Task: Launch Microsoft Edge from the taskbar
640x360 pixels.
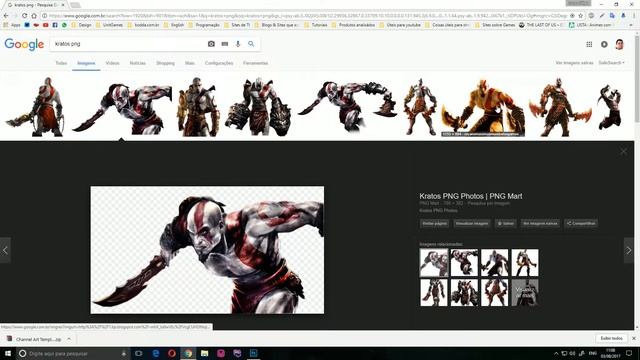Action: [156, 353]
